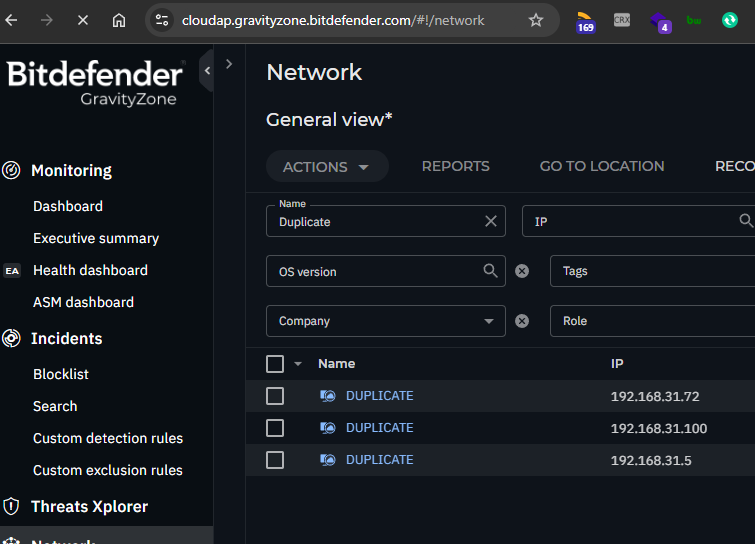Toggle the select-all header checkbox
The height and width of the screenshot is (544, 755).
pos(275,364)
